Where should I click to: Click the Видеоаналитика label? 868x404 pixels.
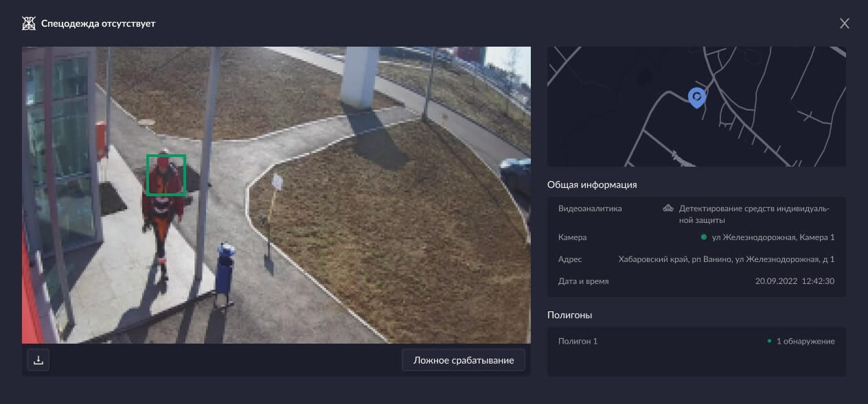(x=590, y=209)
